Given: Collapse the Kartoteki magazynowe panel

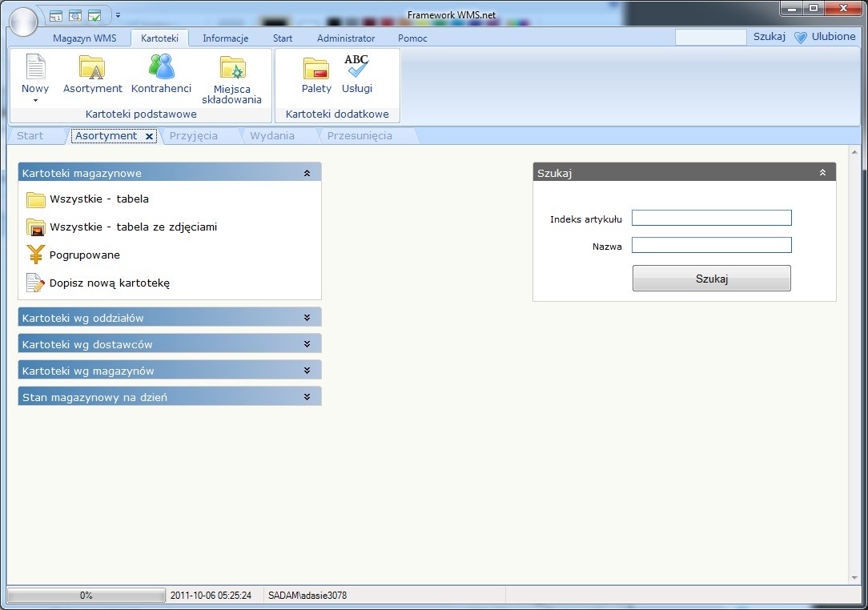Looking at the screenshot, I should [307, 173].
